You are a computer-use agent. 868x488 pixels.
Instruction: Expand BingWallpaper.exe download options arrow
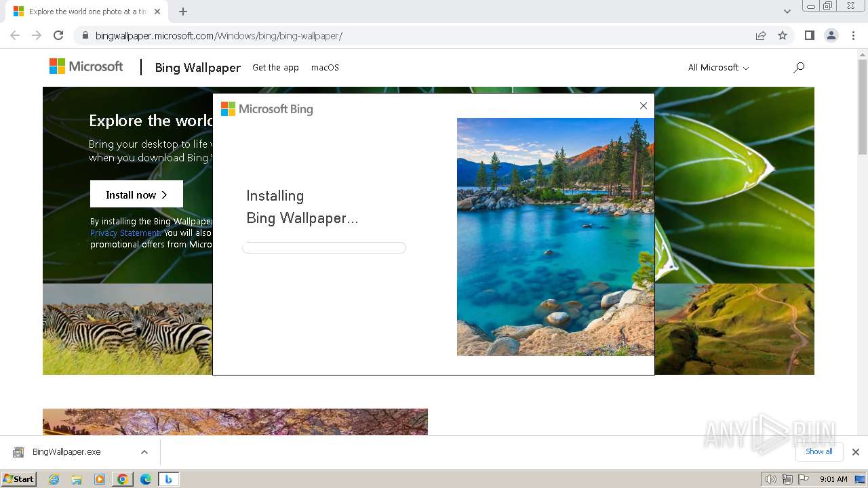click(144, 452)
